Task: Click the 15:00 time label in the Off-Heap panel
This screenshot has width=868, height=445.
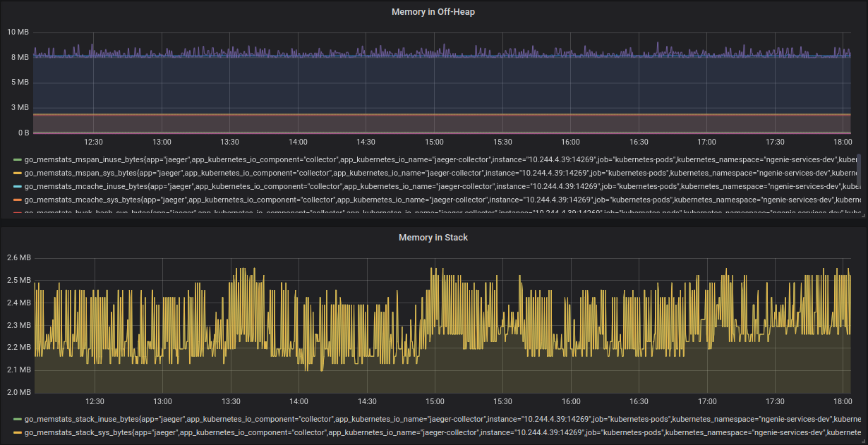Action: point(434,142)
